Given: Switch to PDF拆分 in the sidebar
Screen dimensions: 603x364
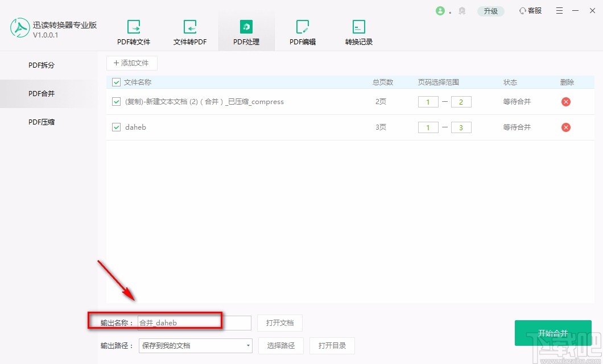Looking at the screenshot, I should point(40,65).
